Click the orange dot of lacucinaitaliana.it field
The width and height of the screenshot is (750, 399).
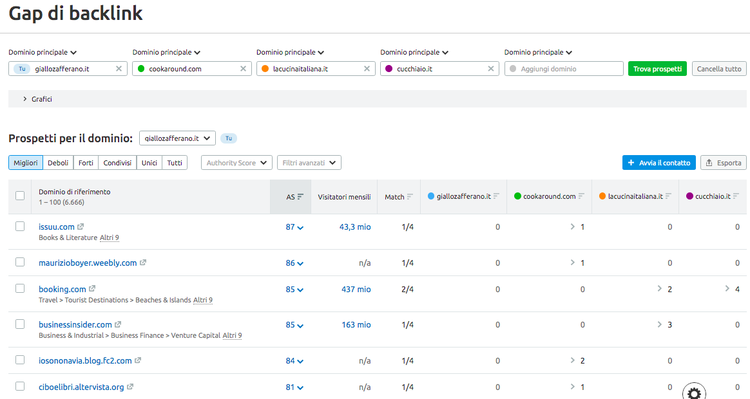tap(265, 69)
